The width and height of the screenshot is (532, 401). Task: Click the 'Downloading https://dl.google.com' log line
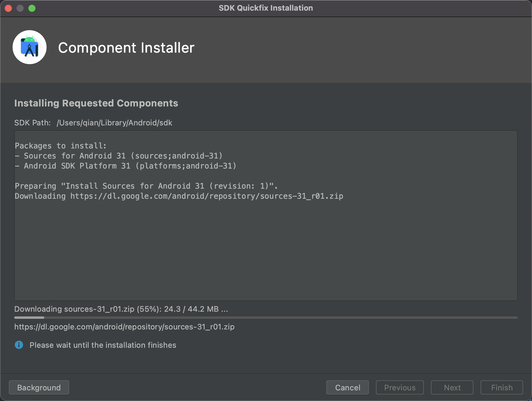(x=179, y=196)
